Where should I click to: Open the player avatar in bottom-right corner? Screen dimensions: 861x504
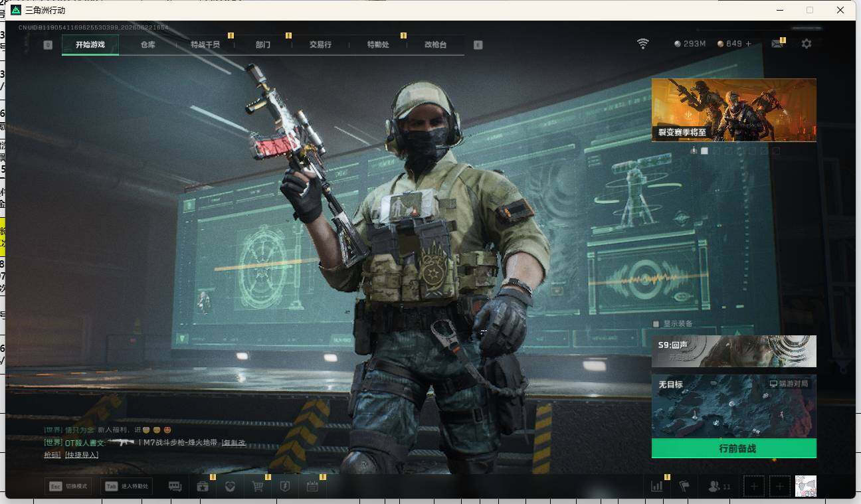click(x=806, y=486)
